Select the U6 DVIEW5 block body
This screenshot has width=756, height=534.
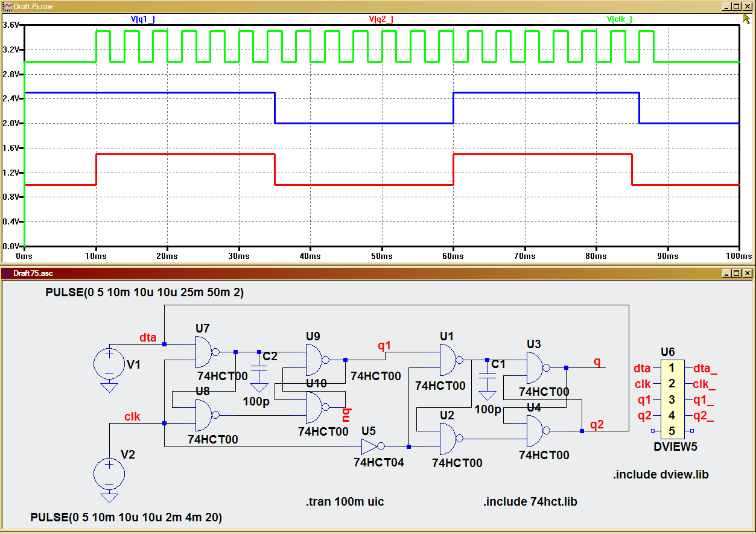coord(672,399)
